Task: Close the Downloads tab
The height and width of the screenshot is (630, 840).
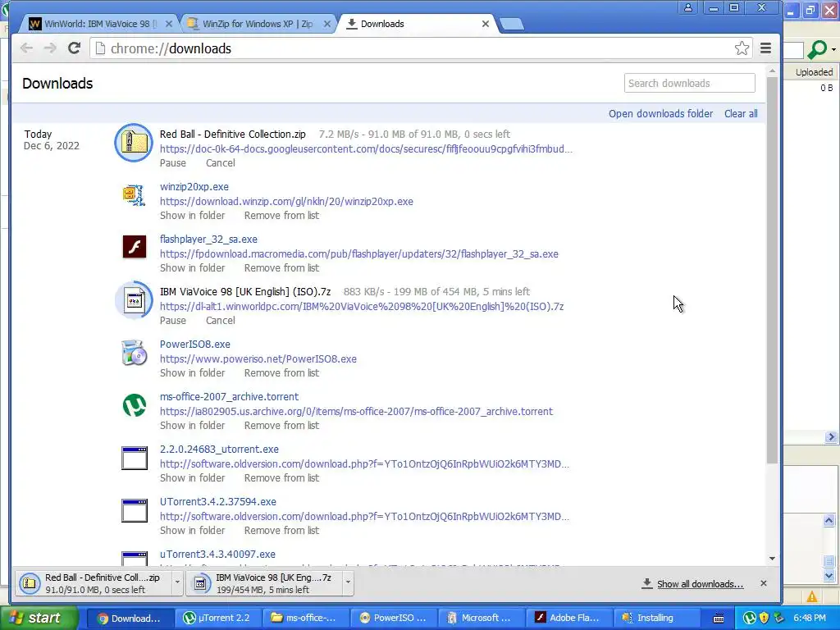Action: [x=486, y=24]
